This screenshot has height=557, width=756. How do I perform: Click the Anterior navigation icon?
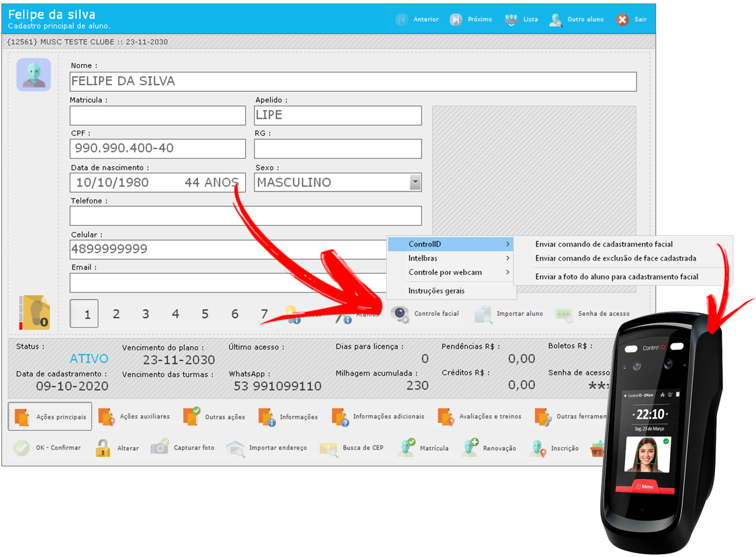[x=402, y=19]
